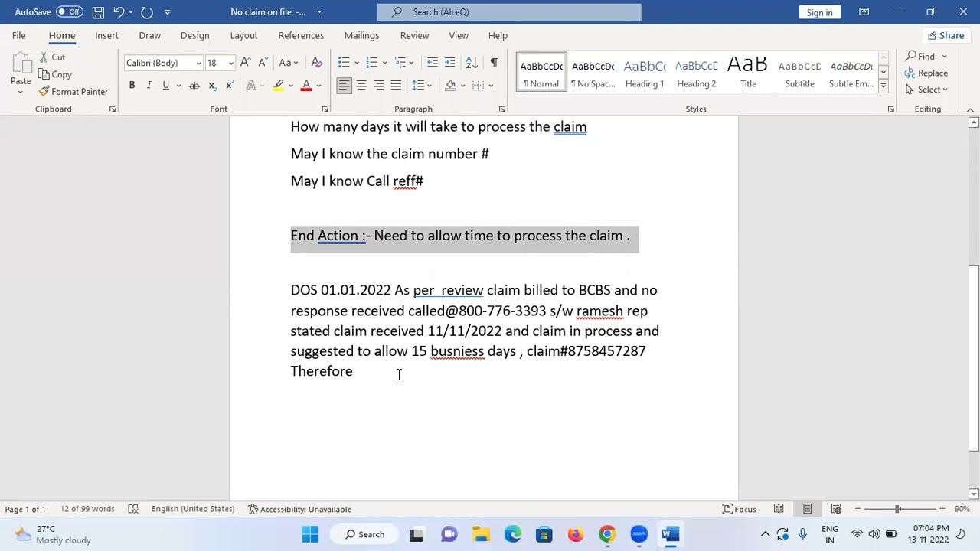Open Read Mode view in status bar
Viewport: 980px width, 551px height.
pos(779,509)
